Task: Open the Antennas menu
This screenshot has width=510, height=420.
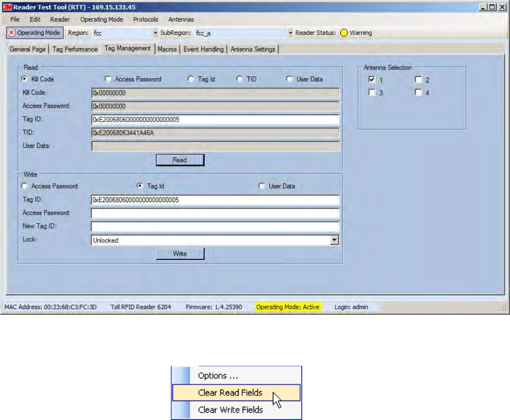Action: [x=181, y=20]
